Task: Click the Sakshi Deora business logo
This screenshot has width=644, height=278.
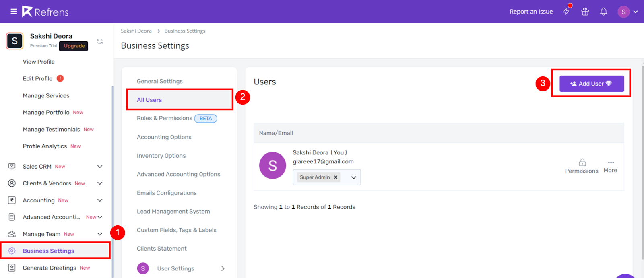Action: (15, 41)
